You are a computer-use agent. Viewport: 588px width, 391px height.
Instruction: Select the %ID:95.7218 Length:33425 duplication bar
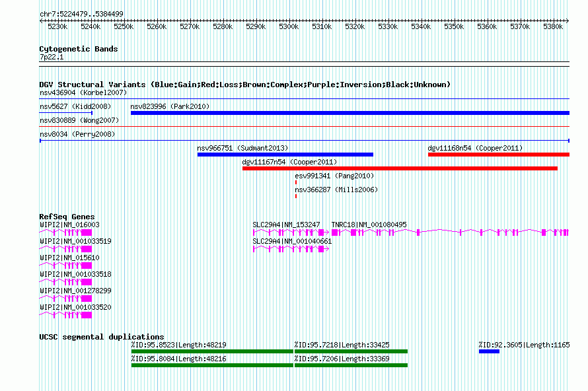[x=351, y=351]
